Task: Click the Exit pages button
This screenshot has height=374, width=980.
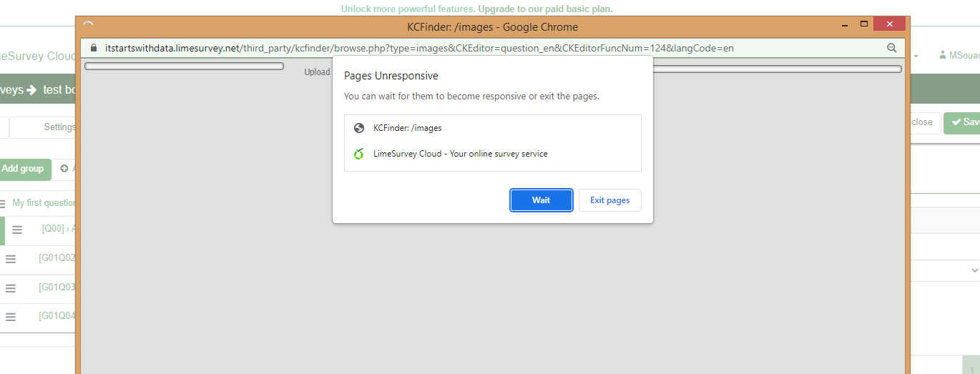Action: point(609,200)
